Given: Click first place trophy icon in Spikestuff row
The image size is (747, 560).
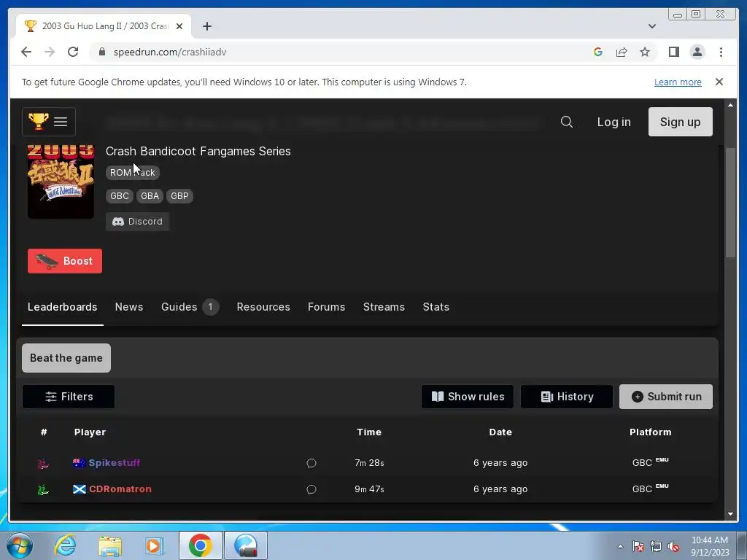Looking at the screenshot, I should click(x=43, y=463).
